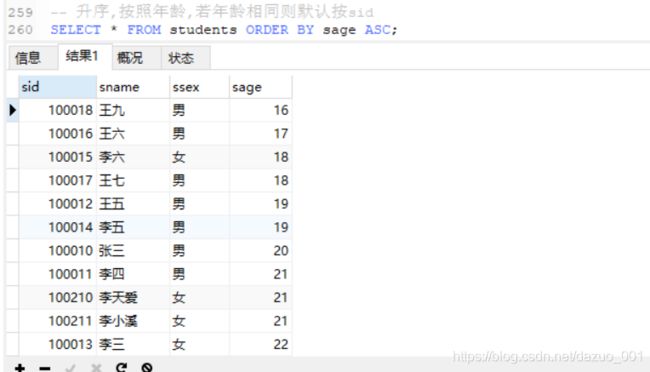Select the cell with sid 100015

tap(57, 157)
